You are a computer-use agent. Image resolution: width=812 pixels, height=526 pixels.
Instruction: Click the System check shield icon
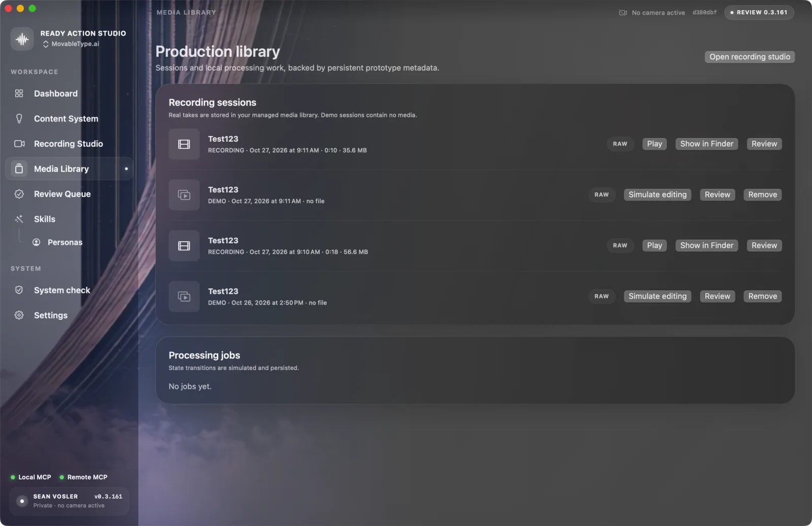click(19, 290)
